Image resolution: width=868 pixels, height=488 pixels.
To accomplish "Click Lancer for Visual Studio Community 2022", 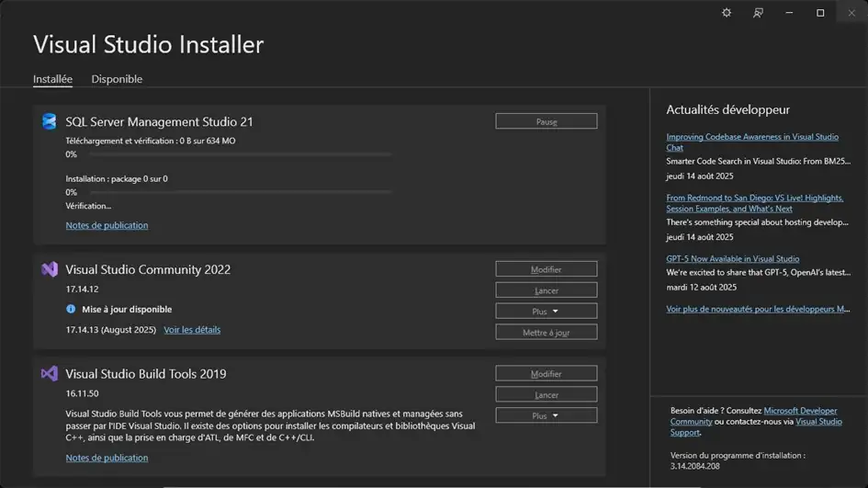I will pyautogui.click(x=547, y=290).
